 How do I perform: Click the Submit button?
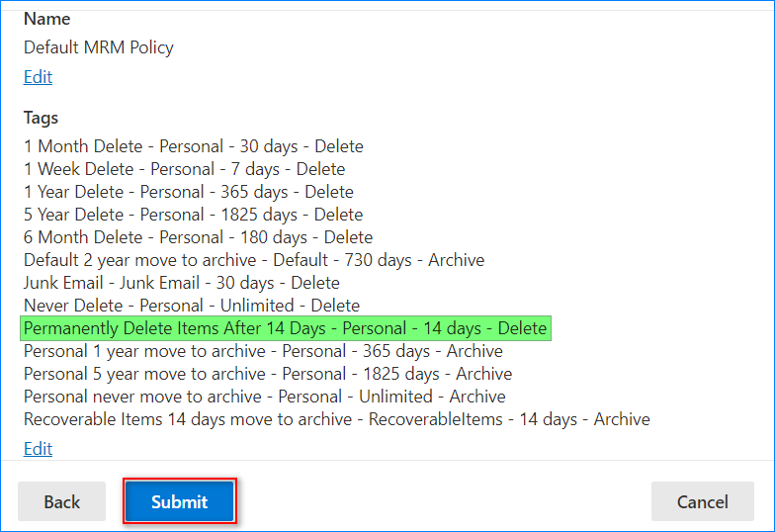(x=179, y=501)
